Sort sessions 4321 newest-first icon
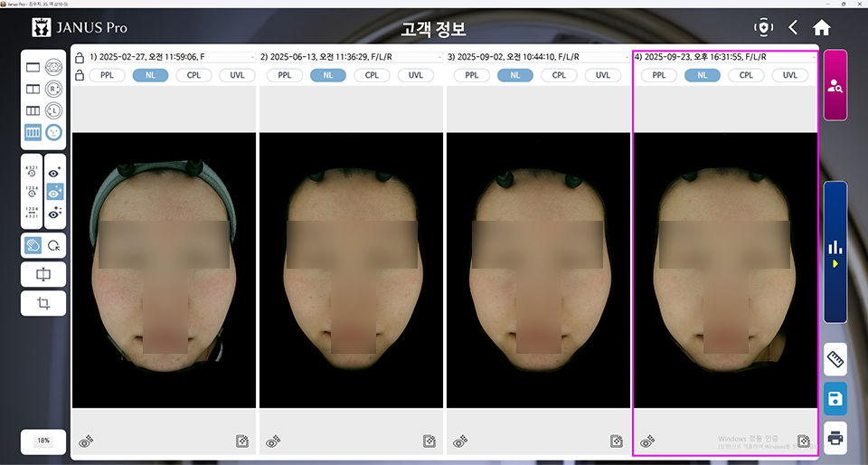 coord(33,170)
